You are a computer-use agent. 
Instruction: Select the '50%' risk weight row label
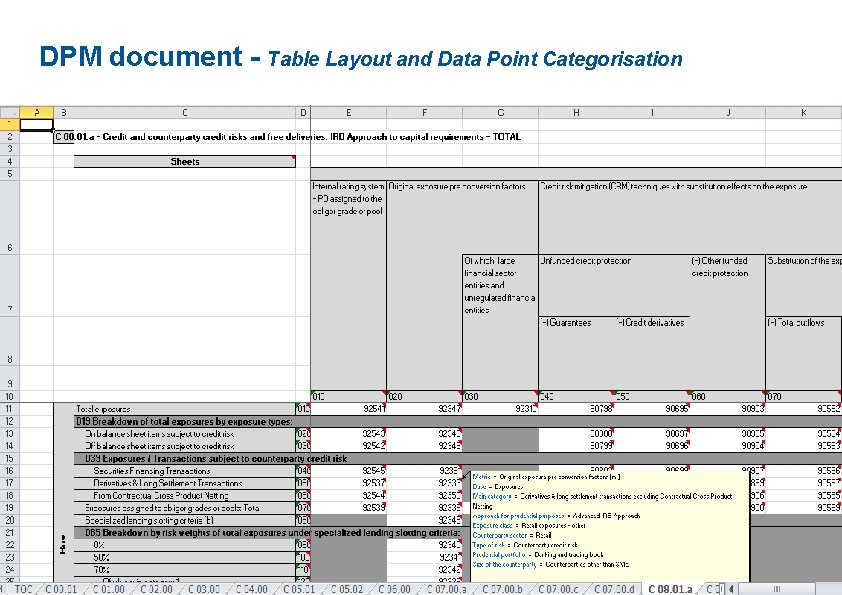185,557
